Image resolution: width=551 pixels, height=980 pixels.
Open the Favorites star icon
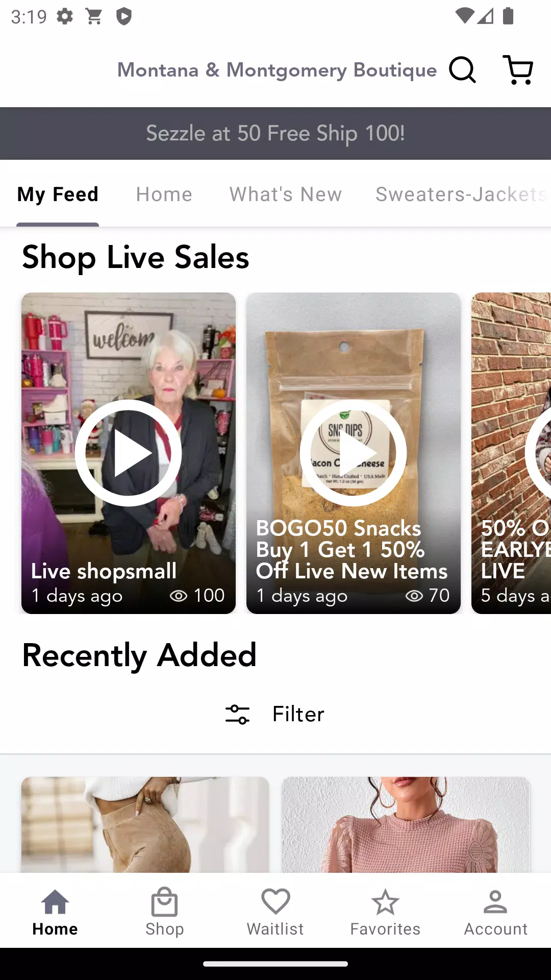click(385, 902)
